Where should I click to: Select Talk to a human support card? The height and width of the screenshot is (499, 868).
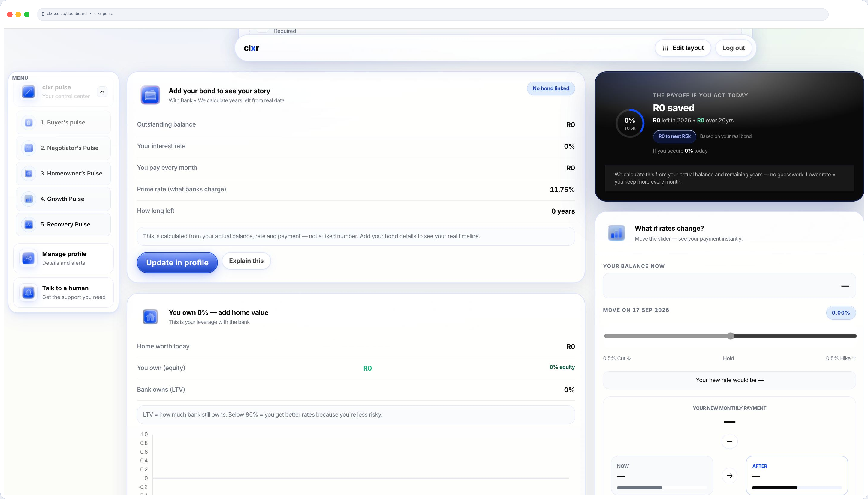(63, 293)
